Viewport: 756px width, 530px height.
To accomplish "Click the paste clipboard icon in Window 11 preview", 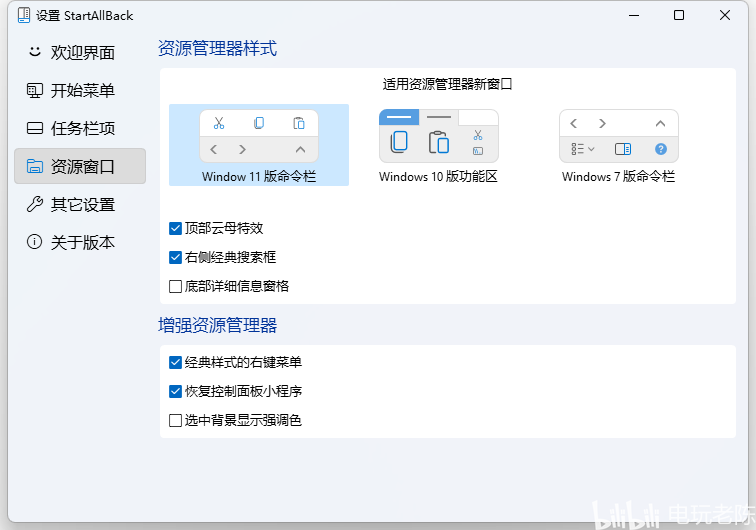I will tap(299, 123).
